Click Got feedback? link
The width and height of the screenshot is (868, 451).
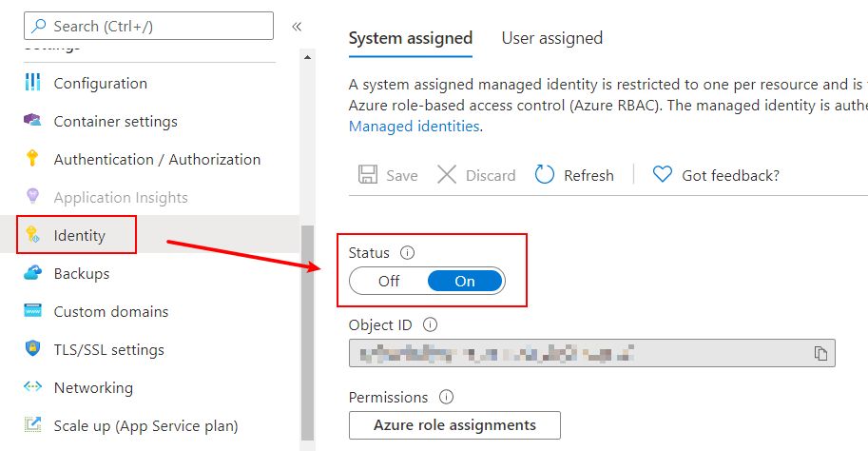731,175
